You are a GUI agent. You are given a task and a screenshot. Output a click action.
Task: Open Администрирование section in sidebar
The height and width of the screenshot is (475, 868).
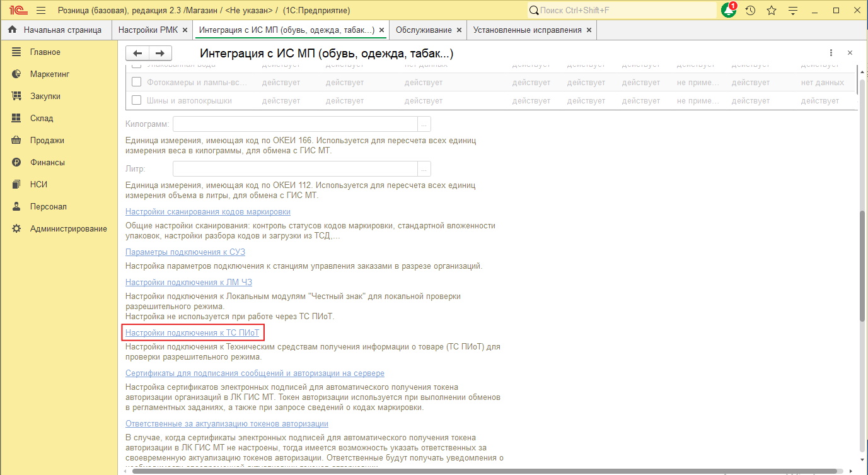59,228
